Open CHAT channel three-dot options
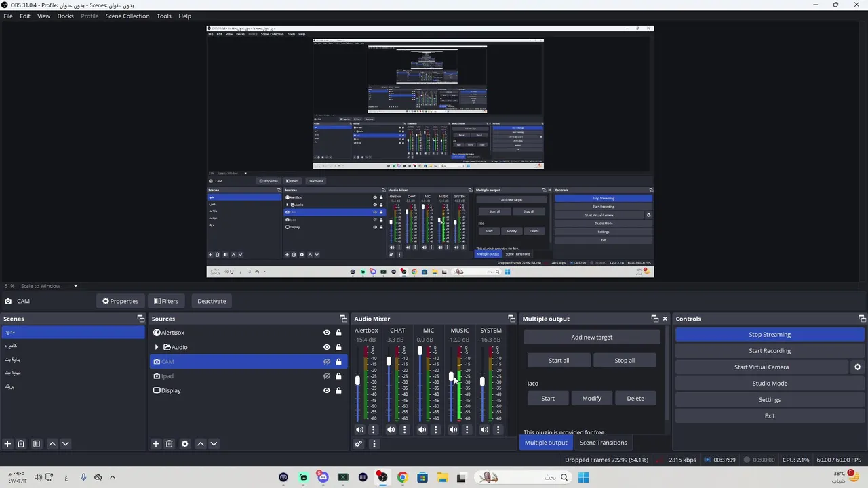Image resolution: width=868 pixels, height=488 pixels. click(404, 430)
